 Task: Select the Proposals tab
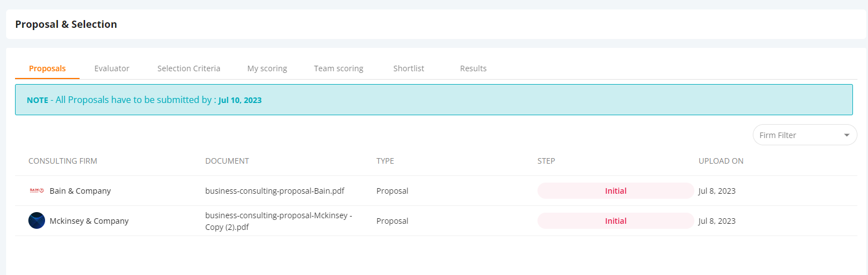point(47,68)
